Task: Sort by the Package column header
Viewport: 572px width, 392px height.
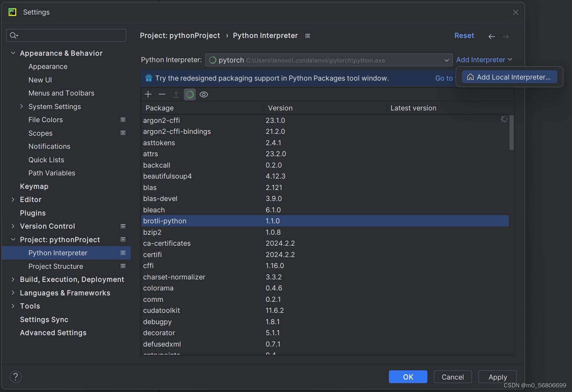Action: (x=202, y=108)
